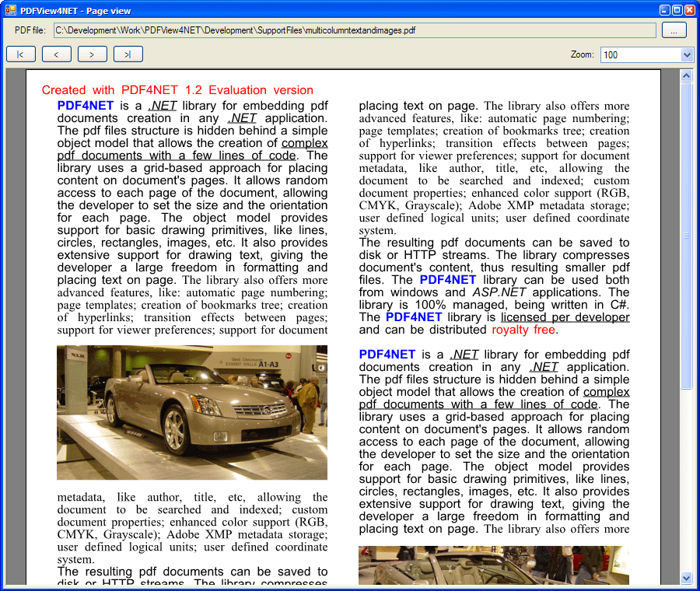Viewport: 700px width, 591px height.
Task: Open the browse "..." file button
Action: pyautogui.click(x=674, y=30)
